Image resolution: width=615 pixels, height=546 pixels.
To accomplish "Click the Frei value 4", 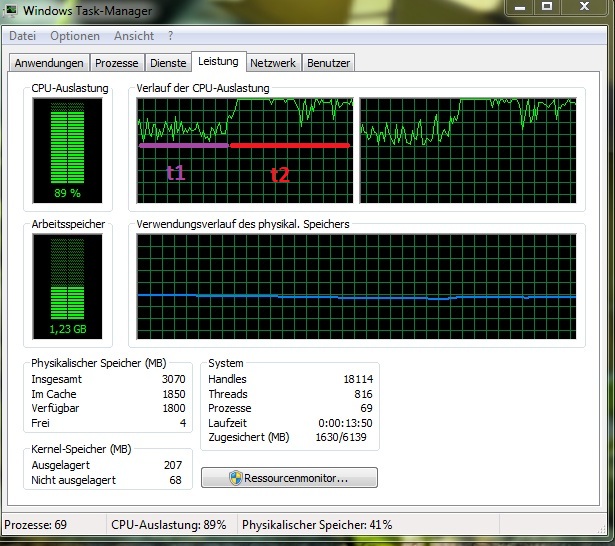I will (x=183, y=423).
